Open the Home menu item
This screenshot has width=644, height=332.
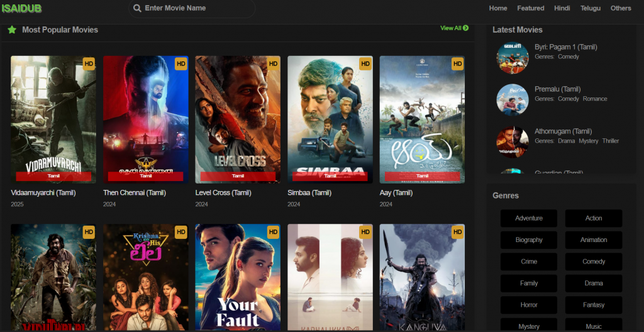498,8
